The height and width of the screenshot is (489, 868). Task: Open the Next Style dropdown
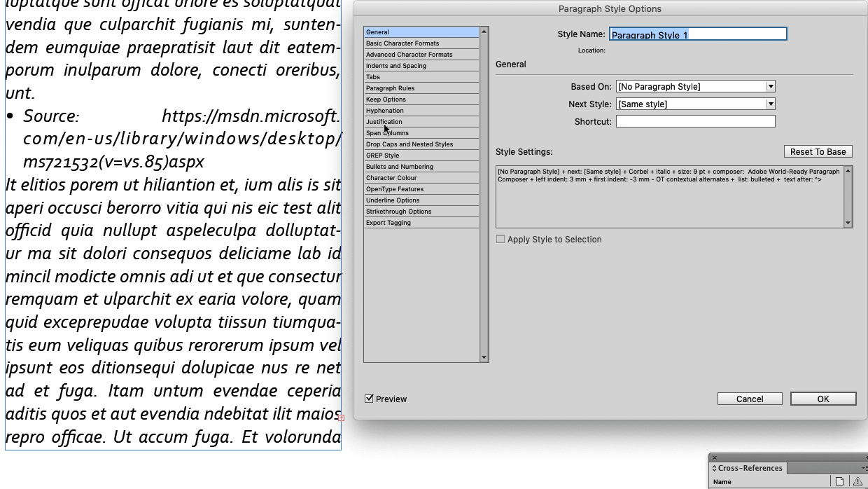tap(770, 104)
